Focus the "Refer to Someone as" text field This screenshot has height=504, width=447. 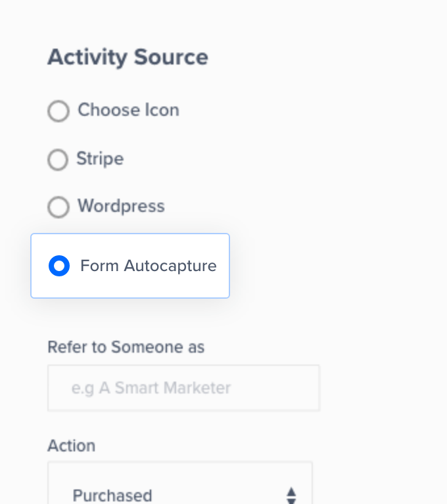(x=183, y=388)
